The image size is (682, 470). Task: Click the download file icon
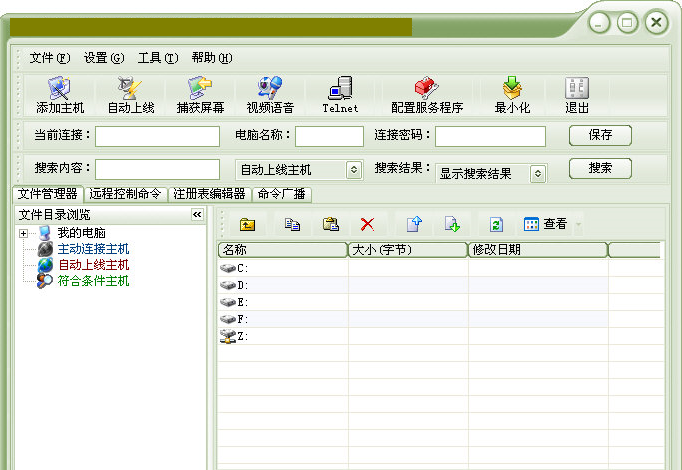coord(451,224)
